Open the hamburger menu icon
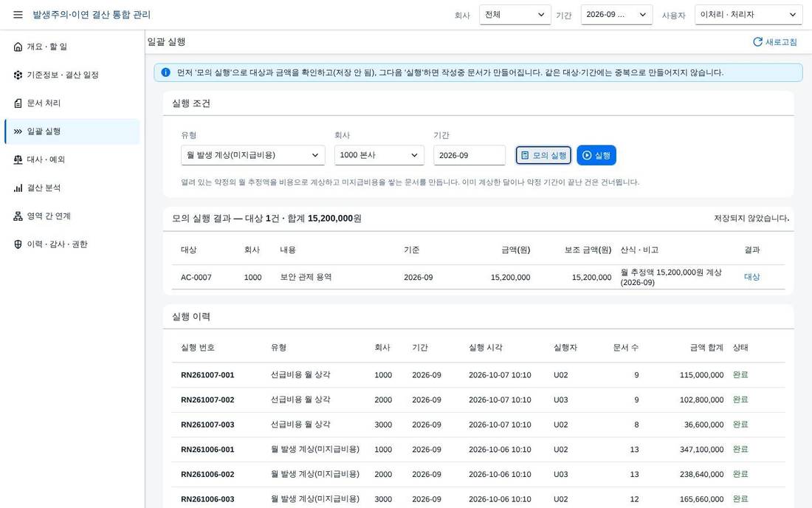The image size is (812, 508). coord(18,15)
